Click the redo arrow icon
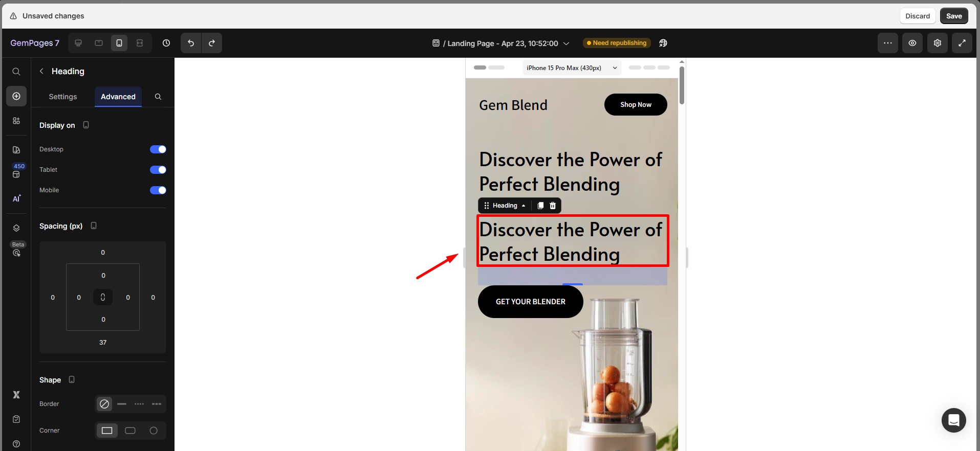Image resolution: width=980 pixels, height=451 pixels. [x=212, y=43]
